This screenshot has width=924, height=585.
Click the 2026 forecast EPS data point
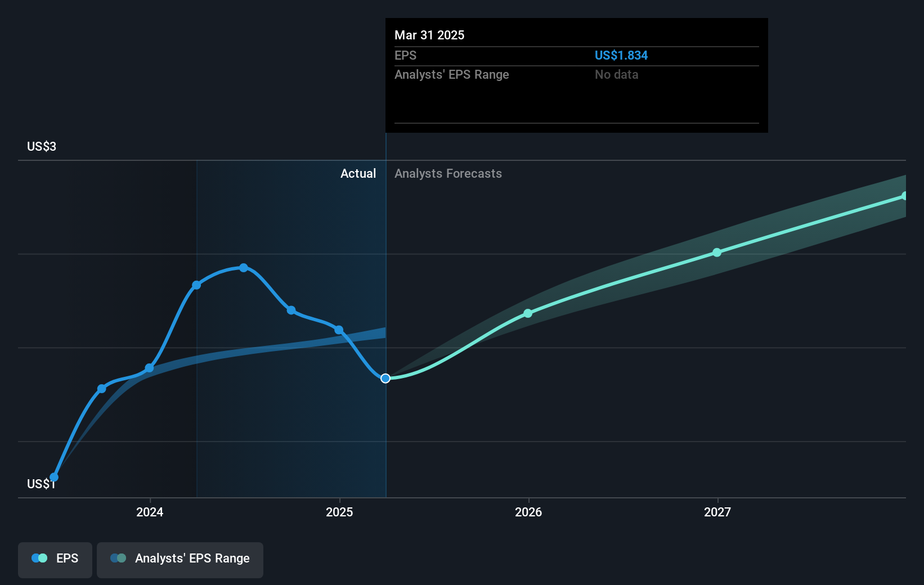point(528,313)
